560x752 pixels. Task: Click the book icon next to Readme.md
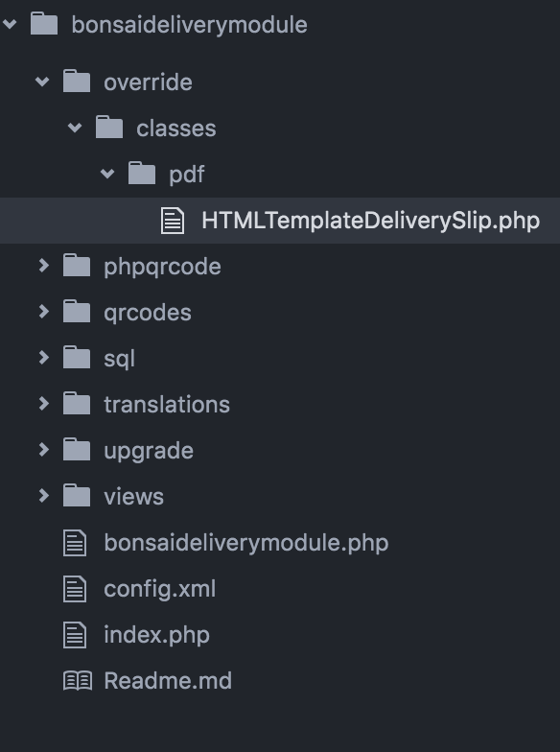[78, 681]
